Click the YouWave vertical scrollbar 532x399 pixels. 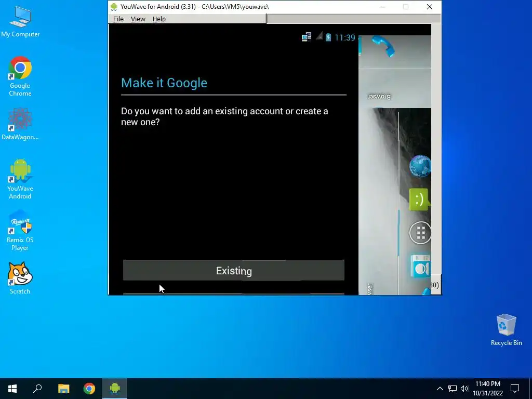point(436,149)
